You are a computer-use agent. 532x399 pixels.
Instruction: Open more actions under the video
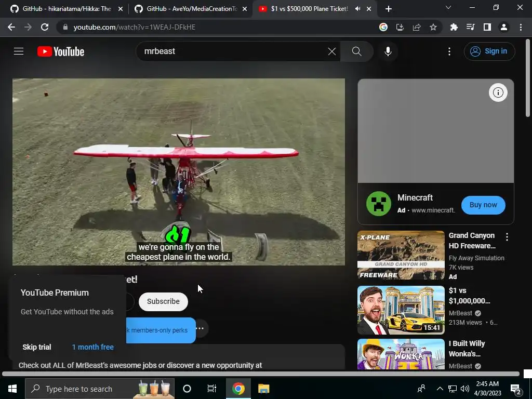(200, 328)
